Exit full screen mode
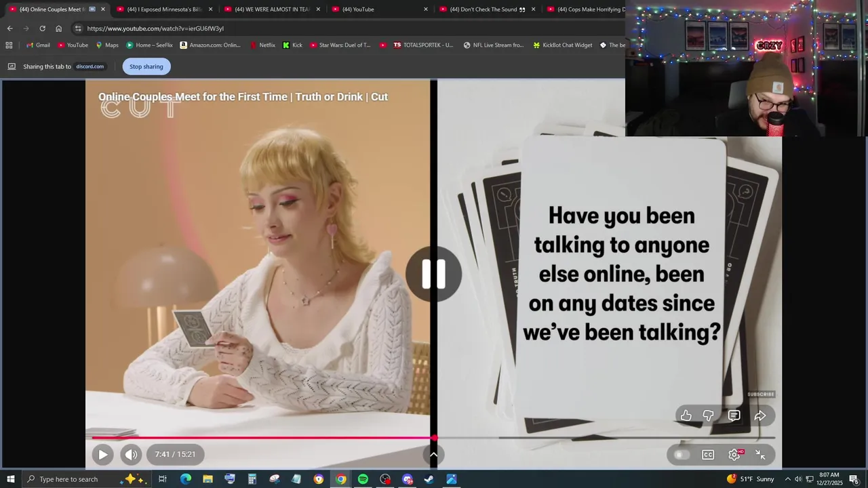 (761, 455)
